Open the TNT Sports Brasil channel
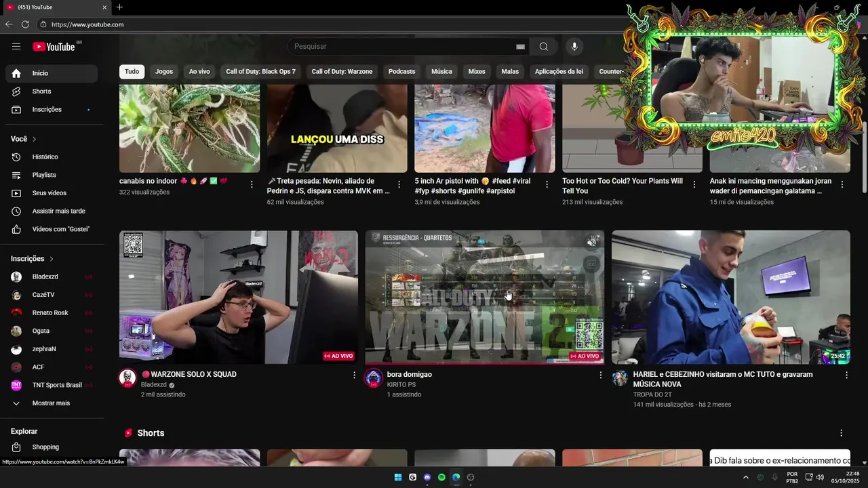Screen dimensions: 868x488 [x=52, y=385]
